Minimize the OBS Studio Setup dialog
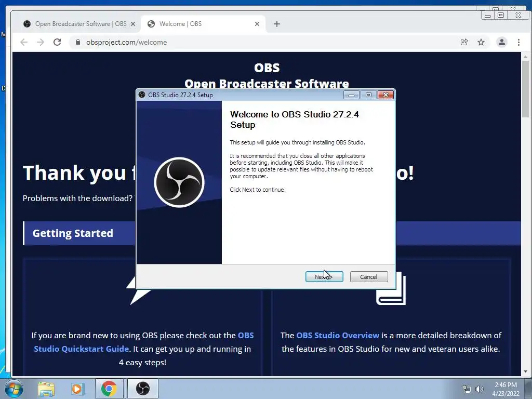This screenshot has height=399, width=532. pos(351,95)
